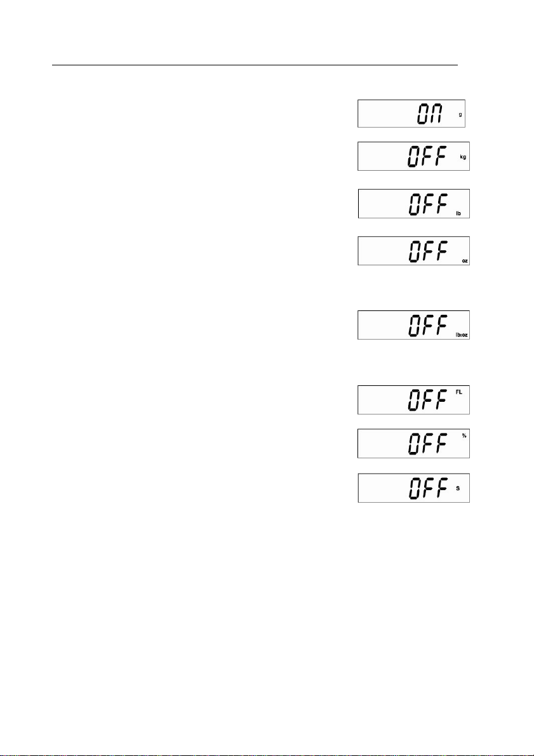The height and width of the screenshot is (756, 534).
Task: Click the horizontal rule at page top
Action: (255, 65)
